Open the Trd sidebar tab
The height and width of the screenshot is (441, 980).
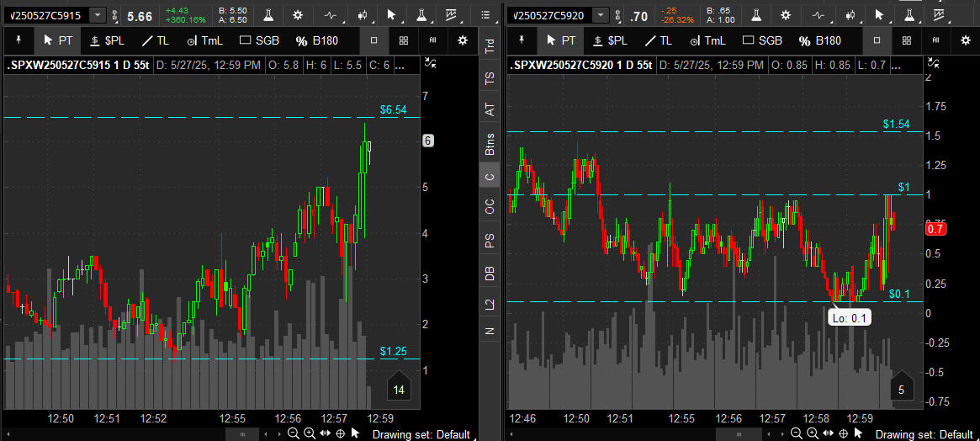coord(490,46)
